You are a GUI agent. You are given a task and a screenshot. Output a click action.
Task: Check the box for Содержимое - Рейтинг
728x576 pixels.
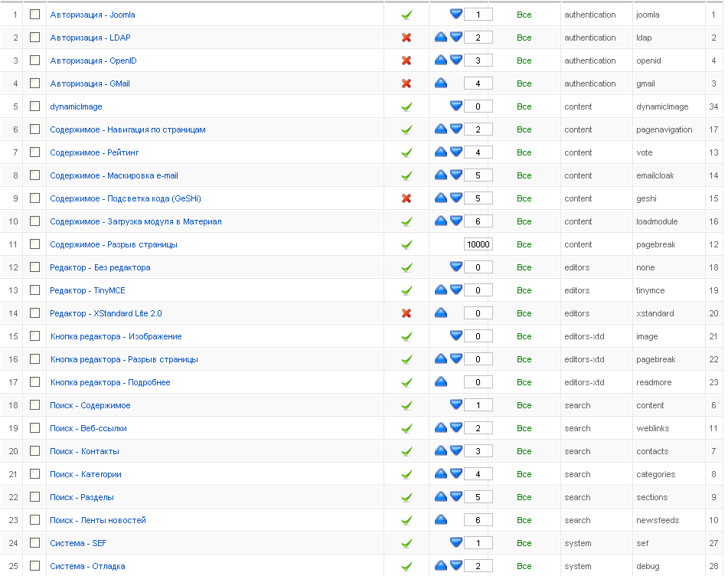click(x=34, y=152)
